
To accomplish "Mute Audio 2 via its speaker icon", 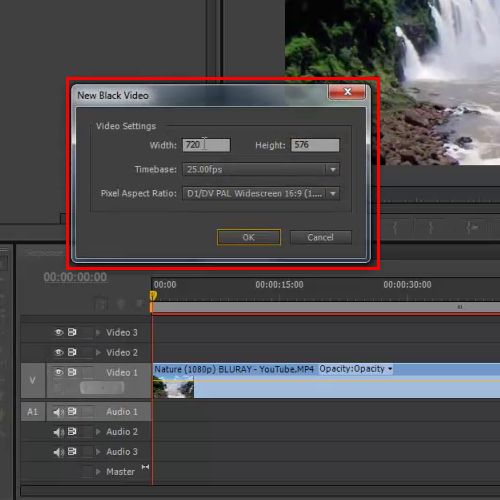I will (58, 432).
